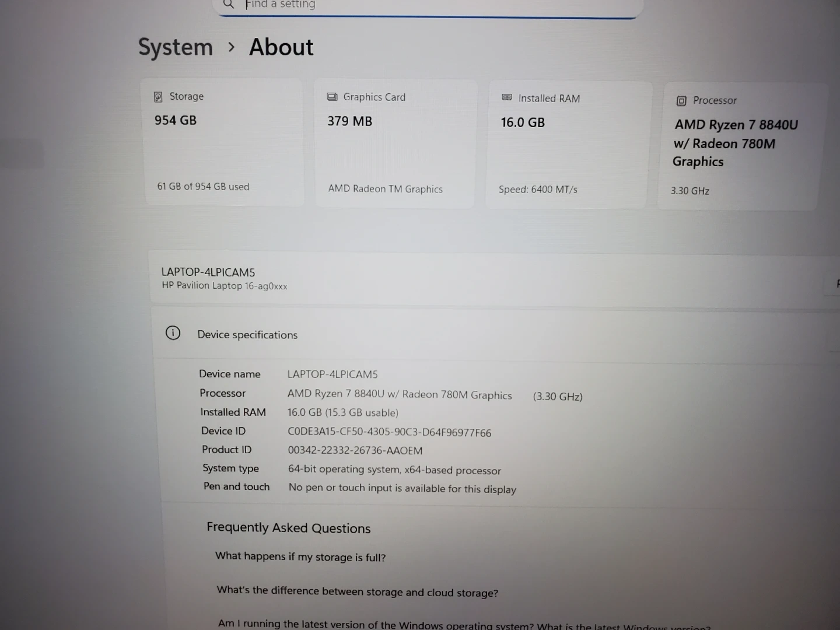Click the LAPTOP-4LPICAM5 device name header
This screenshot has width=840, height=630.
tap(208, 272)
